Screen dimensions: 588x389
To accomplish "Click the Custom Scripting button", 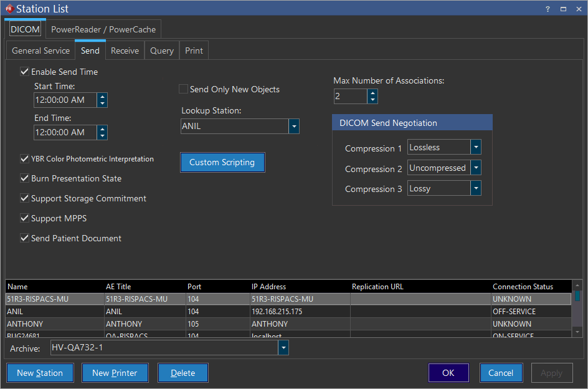I will coord(222,163).
